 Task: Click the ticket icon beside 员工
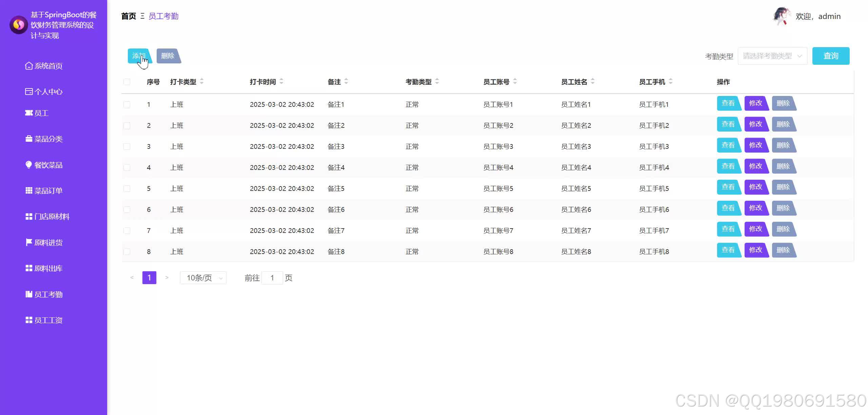(x=29, y=113)
